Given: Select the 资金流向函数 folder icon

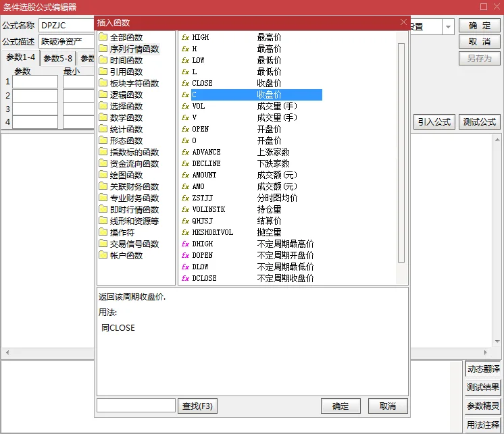Looking at the screenshot, I should point(103,163).
